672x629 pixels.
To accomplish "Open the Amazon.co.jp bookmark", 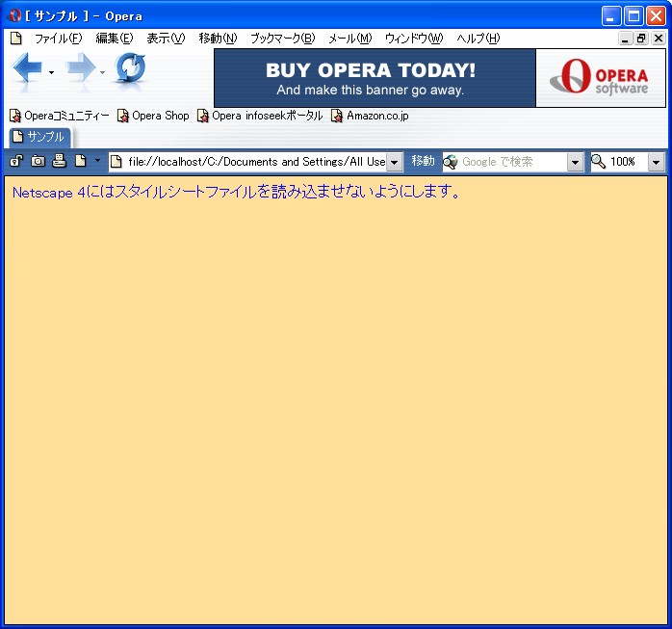I will click(x=370, y=116).
